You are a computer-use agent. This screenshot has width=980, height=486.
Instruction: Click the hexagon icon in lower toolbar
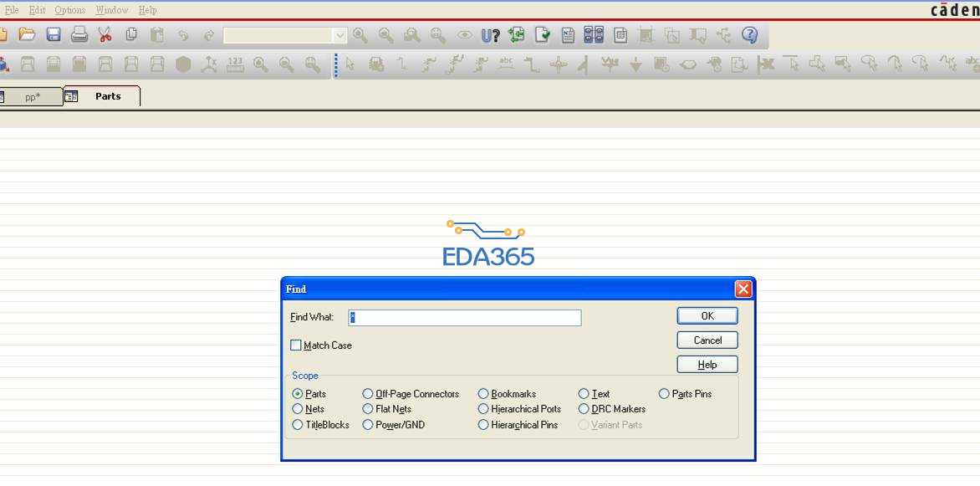pos(183,64)
